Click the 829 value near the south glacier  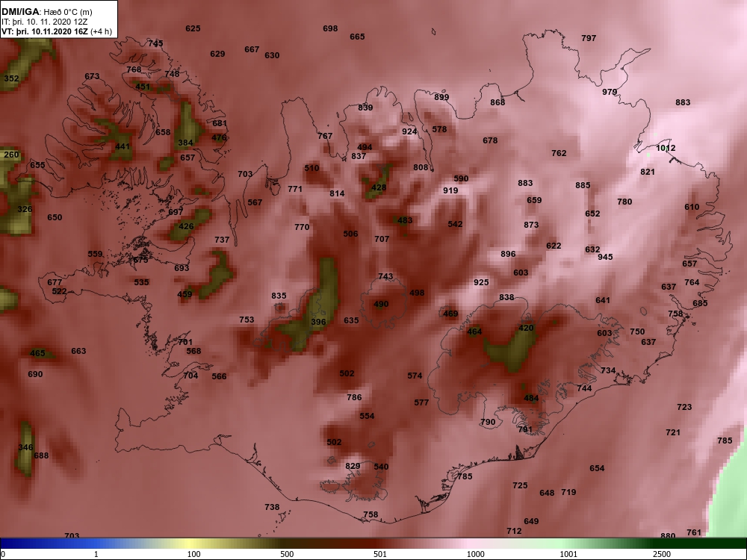[353, 466]
